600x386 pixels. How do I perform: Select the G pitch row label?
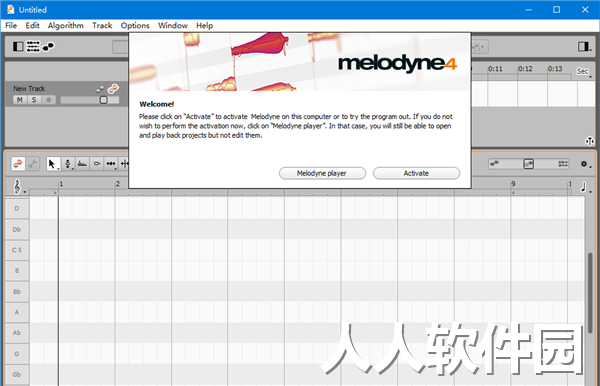coord(17,354)
